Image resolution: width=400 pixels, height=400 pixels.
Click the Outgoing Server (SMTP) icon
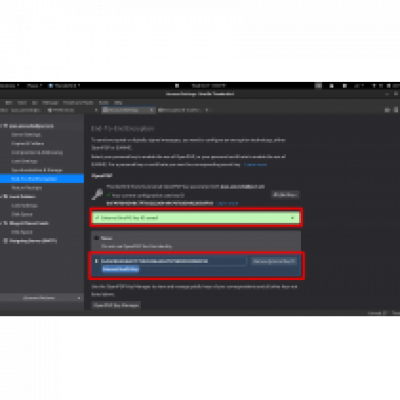[6, 241]
